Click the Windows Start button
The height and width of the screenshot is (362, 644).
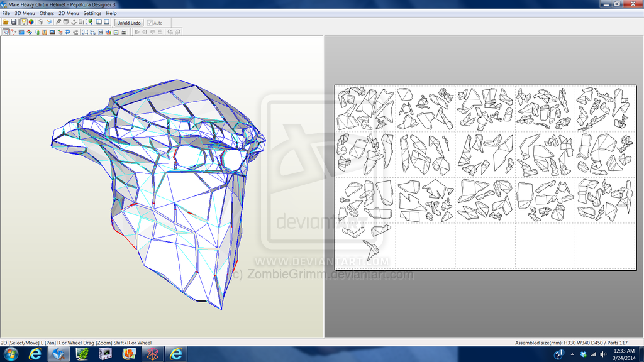pyautogui.click(x=11, y=354)
